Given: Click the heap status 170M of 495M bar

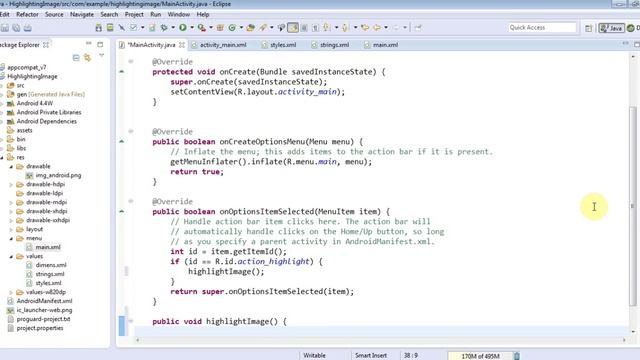Looking at the screenshot, I should (x=480, y=356).
